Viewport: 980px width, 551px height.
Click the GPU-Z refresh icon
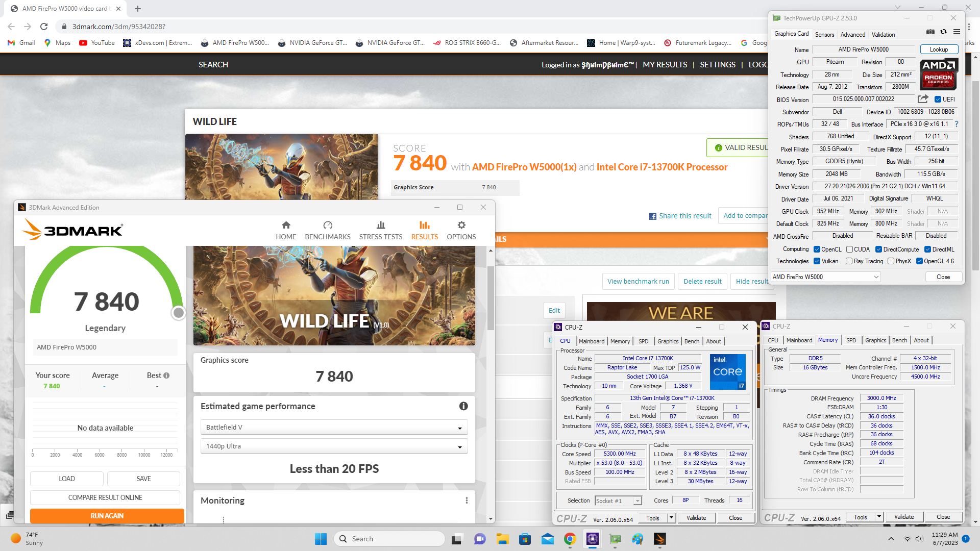tap(944, 32)
